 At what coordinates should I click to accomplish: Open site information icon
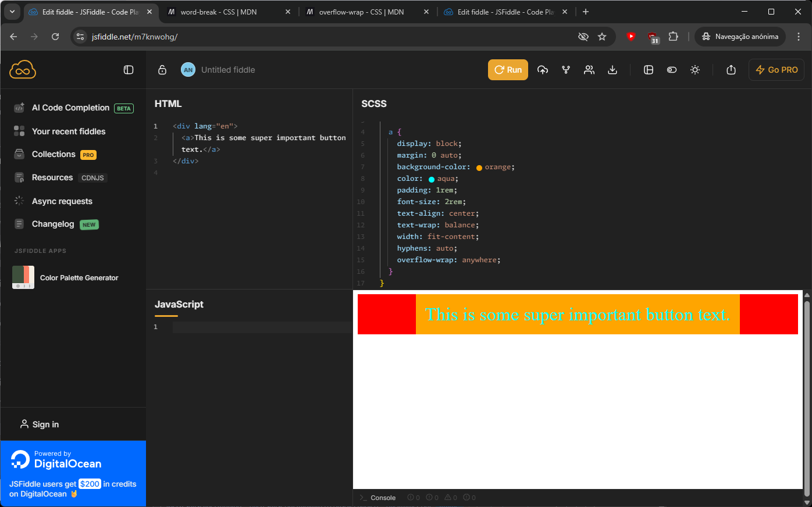[80, 37]
